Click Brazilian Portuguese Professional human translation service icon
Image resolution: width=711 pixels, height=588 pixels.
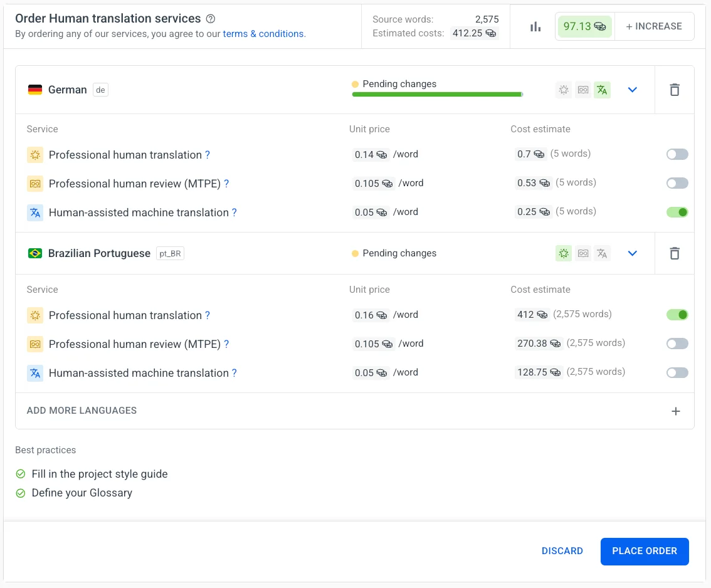[35, 315]
